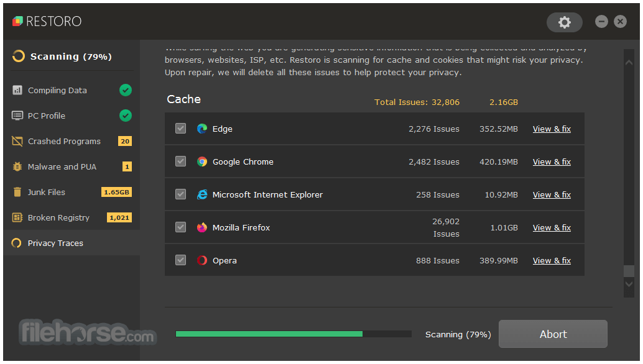Minimize the Restoro window

601,21
